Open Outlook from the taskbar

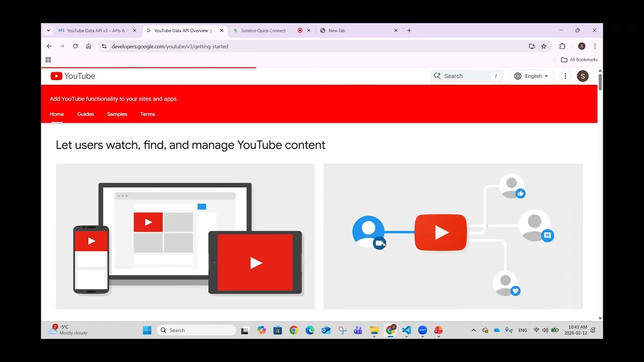point(326,330)
